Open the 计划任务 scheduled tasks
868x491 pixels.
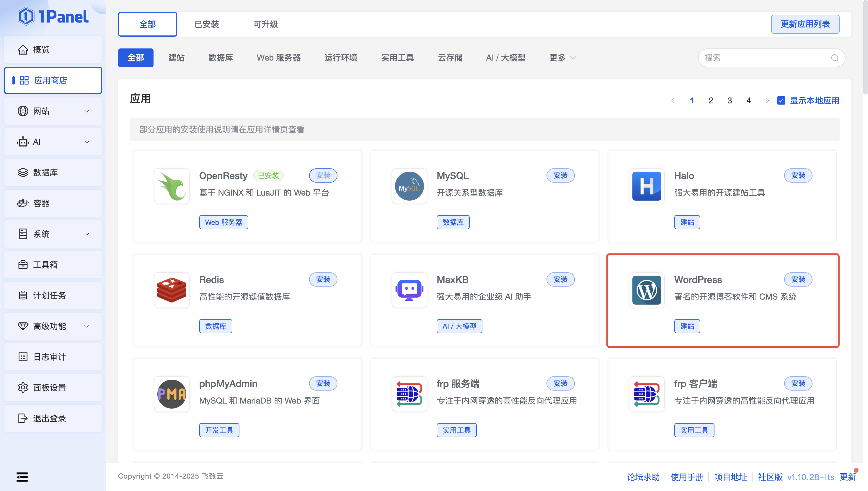pyautogui.click(x=53, y=295)
